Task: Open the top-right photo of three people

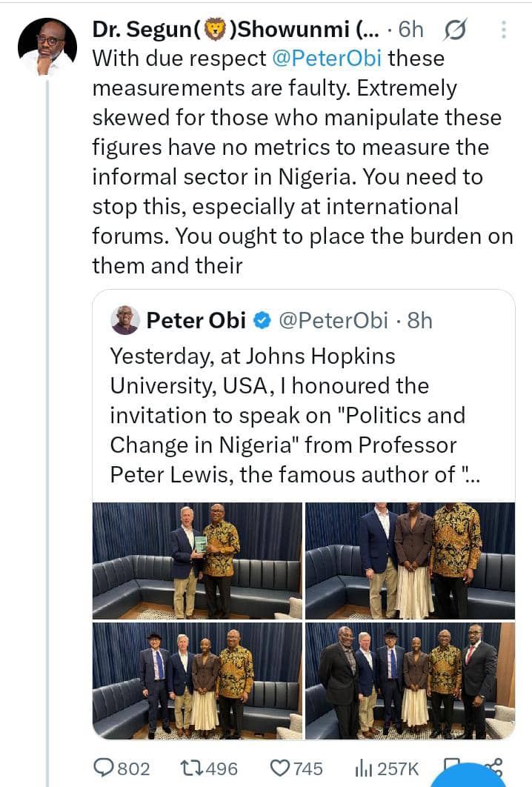Action: (x=410, y=560)
